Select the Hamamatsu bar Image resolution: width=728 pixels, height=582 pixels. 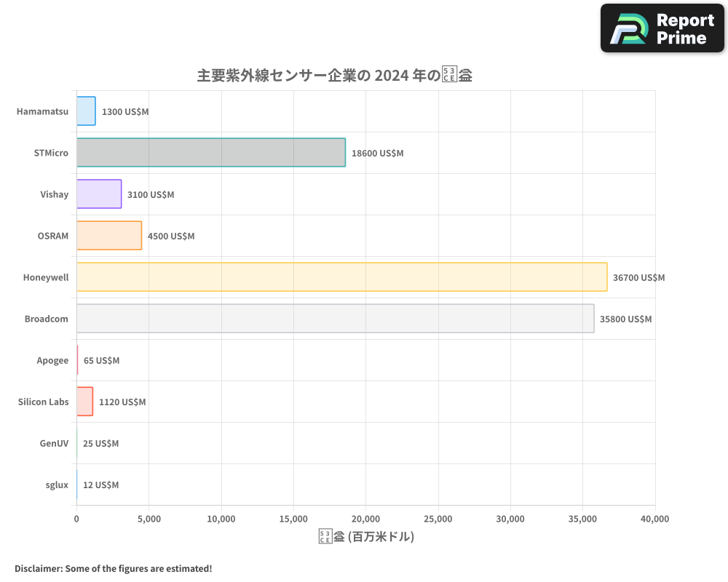coord(85,111)
